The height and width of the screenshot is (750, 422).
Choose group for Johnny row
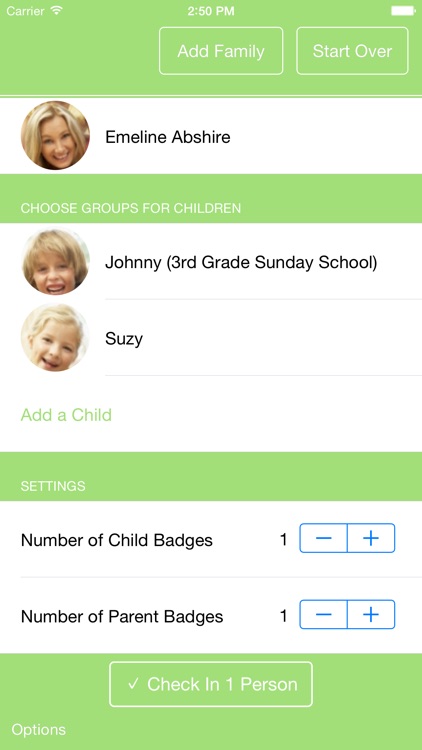click(211, 262)
